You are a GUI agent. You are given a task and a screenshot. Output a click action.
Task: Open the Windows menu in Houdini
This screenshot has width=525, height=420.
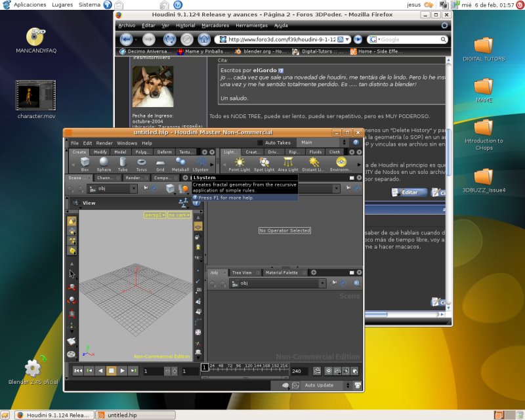[x=127, y=143]
